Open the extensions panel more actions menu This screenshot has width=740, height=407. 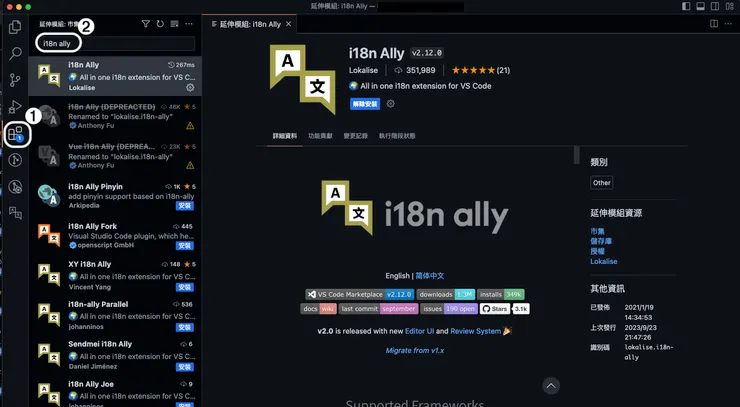pos(189,24)
